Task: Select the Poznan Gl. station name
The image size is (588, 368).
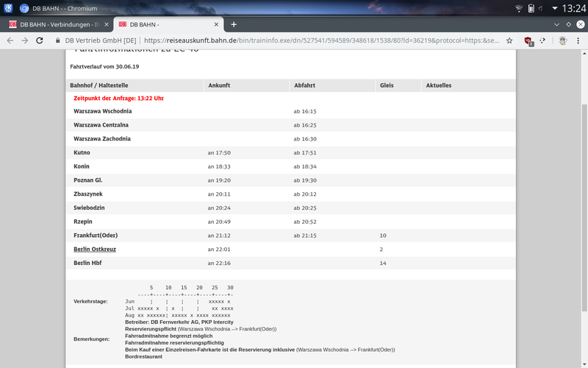Action: point(88,180)
